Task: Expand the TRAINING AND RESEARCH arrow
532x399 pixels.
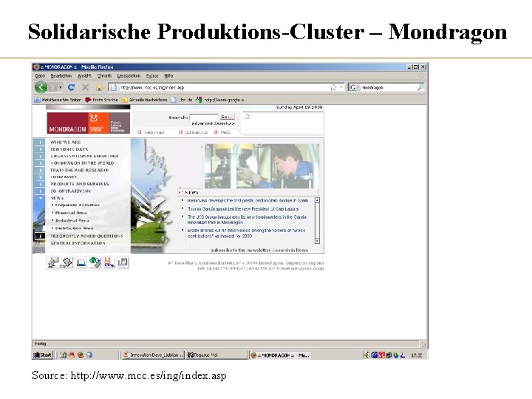Action: (40, 170)
